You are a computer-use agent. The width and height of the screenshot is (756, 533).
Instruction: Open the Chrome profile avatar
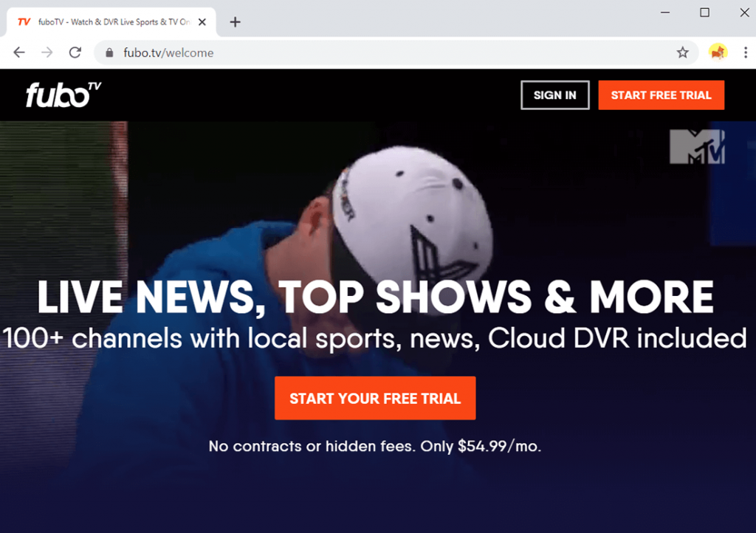point(718,52)
